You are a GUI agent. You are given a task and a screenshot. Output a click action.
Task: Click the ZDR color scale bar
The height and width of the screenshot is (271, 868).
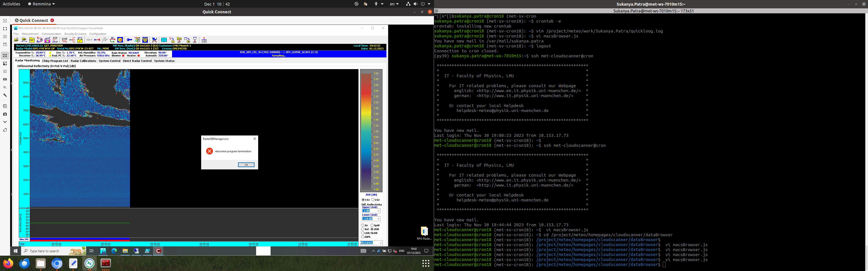[x=366, y=131]
